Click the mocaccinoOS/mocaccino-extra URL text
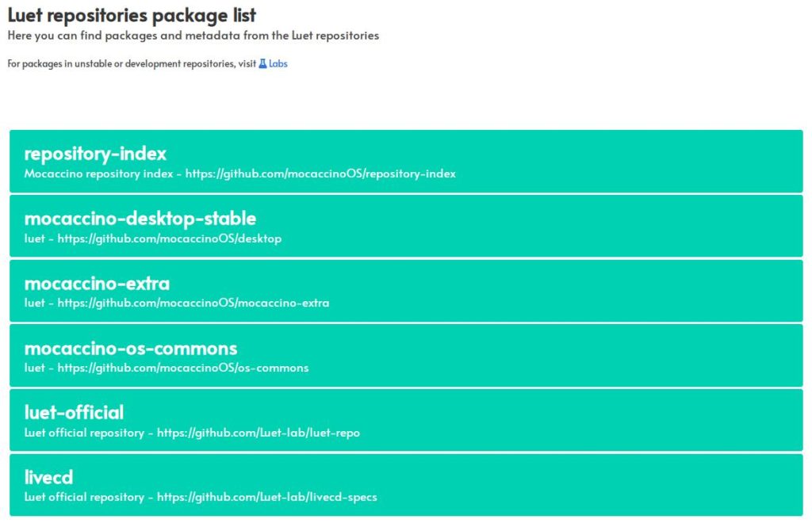 click(x=193, y=303)
